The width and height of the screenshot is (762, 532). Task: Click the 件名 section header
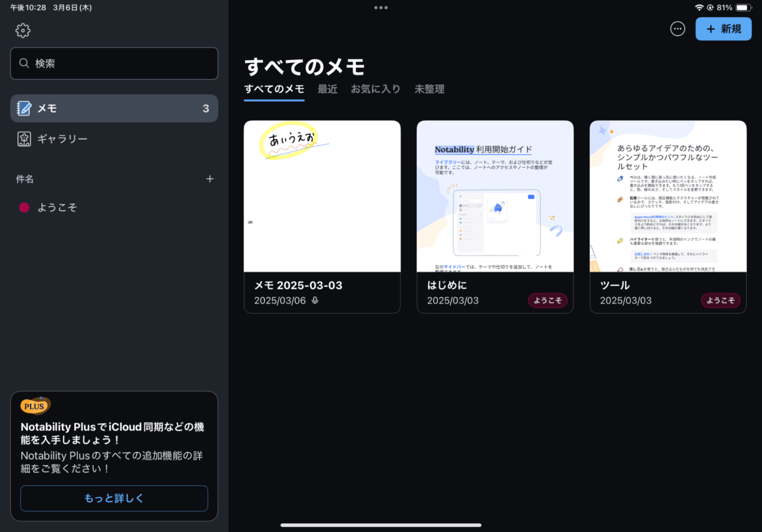click(25, 179)
